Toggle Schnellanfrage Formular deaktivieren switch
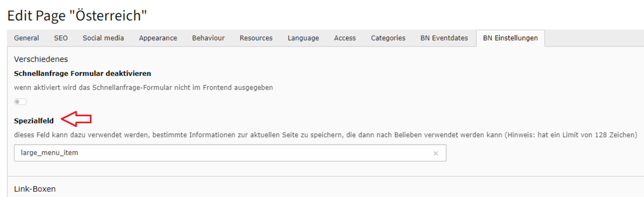This screenshot has width=644, height=197. tap(20, 102)
